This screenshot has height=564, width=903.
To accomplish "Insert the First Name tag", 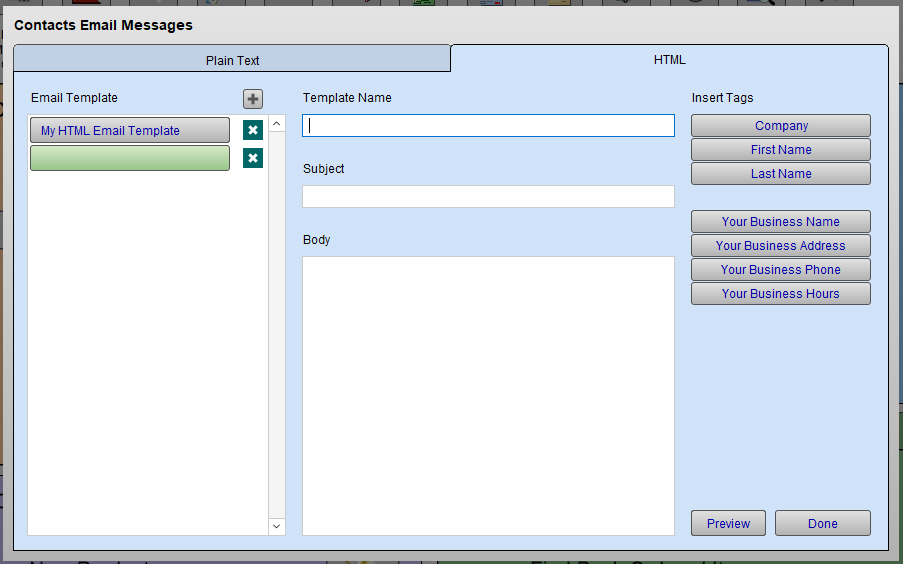I will tap(780, 150).
